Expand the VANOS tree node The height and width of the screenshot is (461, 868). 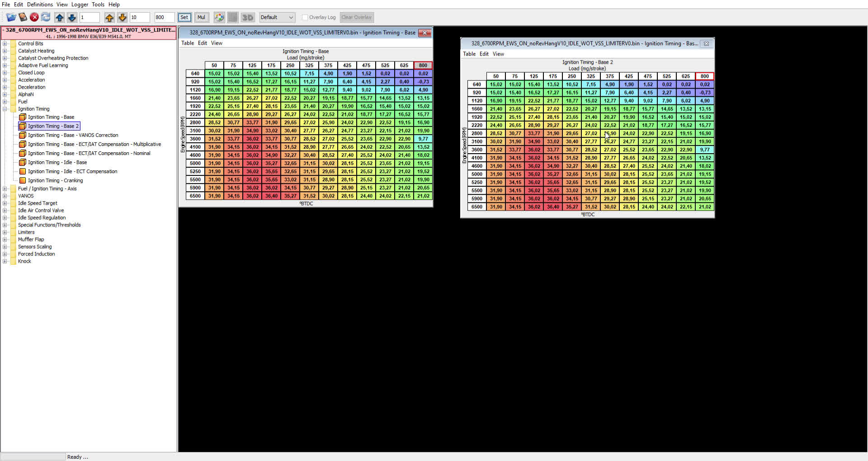click(x=5, y=196)
